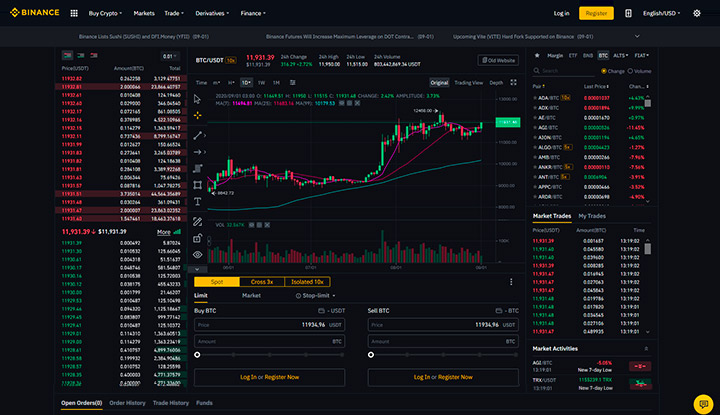Favorite the ALGO/BTC pair star
The image size is (720, 415).
pos(534,147)
